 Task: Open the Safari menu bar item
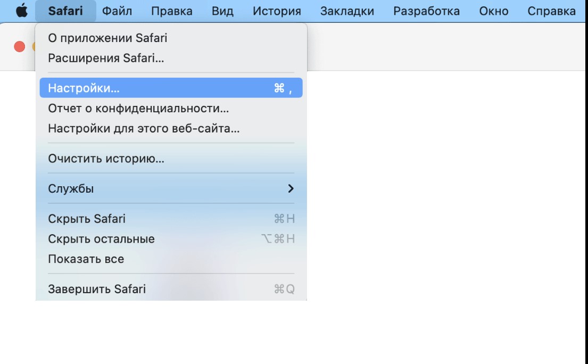pyautogui.click(x=65, y=11)
